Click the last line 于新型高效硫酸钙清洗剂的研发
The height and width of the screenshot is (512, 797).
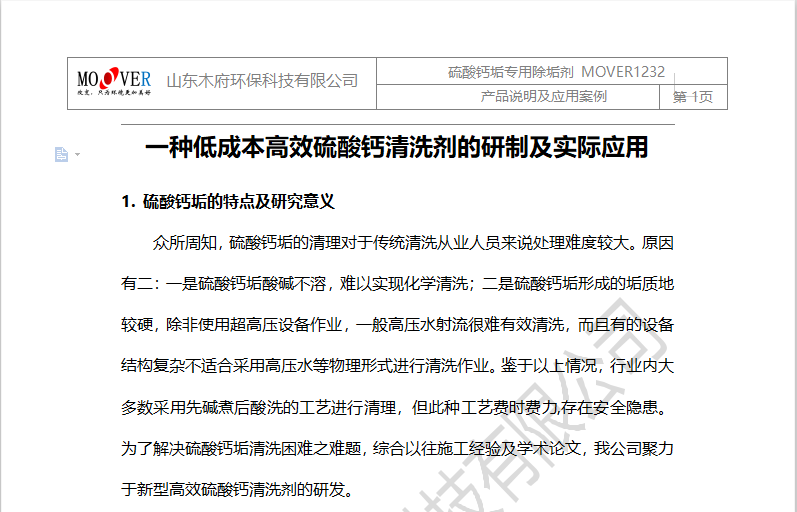click(x=237, y=490)
